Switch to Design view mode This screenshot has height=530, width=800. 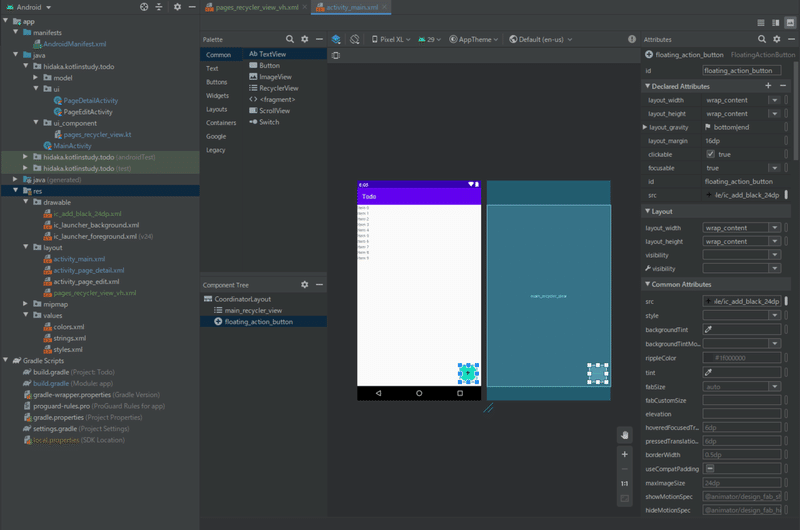(790, 23)
